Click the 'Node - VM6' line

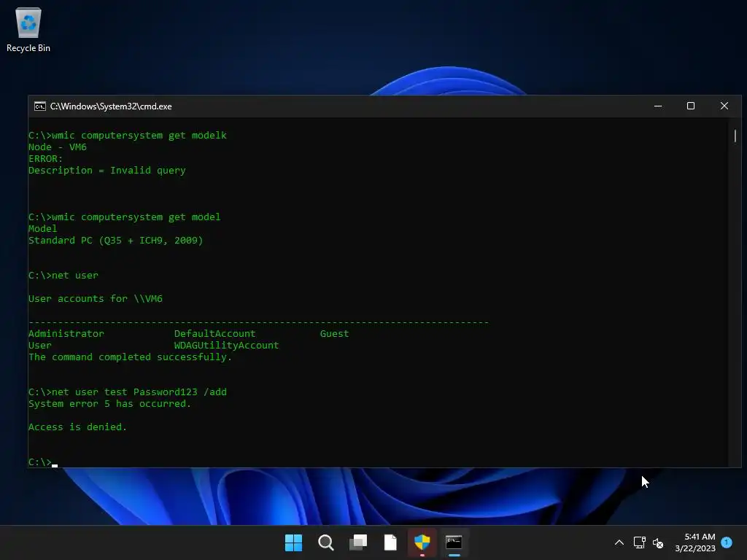click(x=58, y=147)
